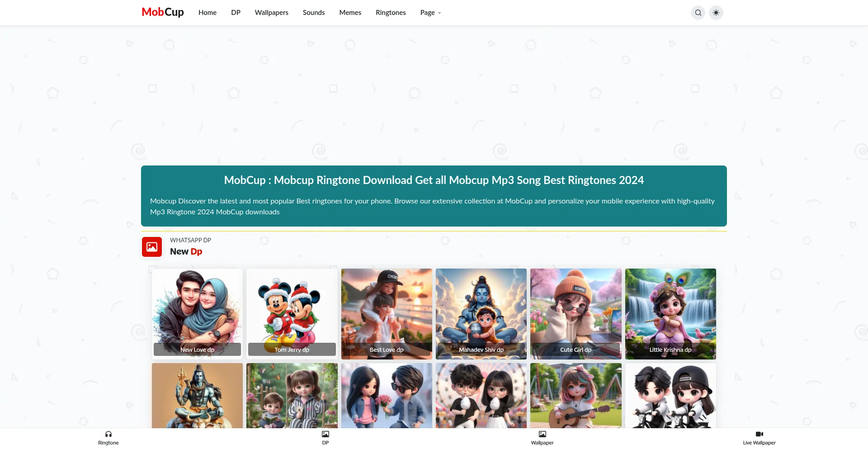Open the cotton candy couple thumbnail
Image resolution: width=868 pixels, height=449 pixels.
[x=481, y=396]
